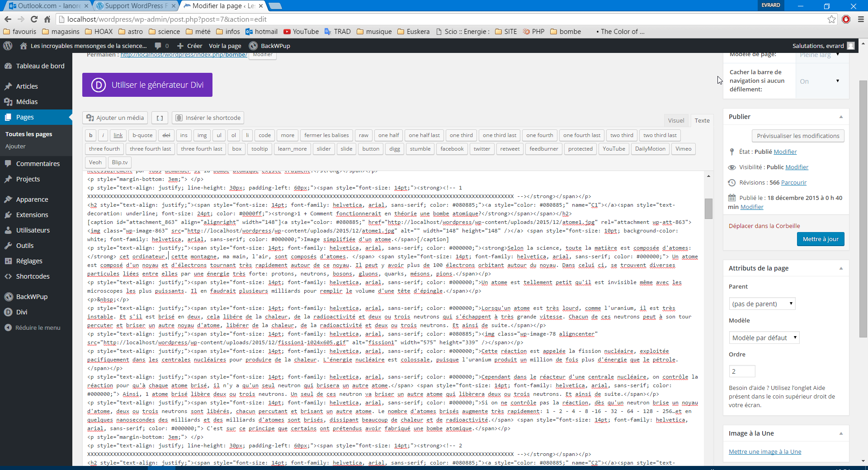Click Mettre une image à la Une link

(x=765, y=452)
